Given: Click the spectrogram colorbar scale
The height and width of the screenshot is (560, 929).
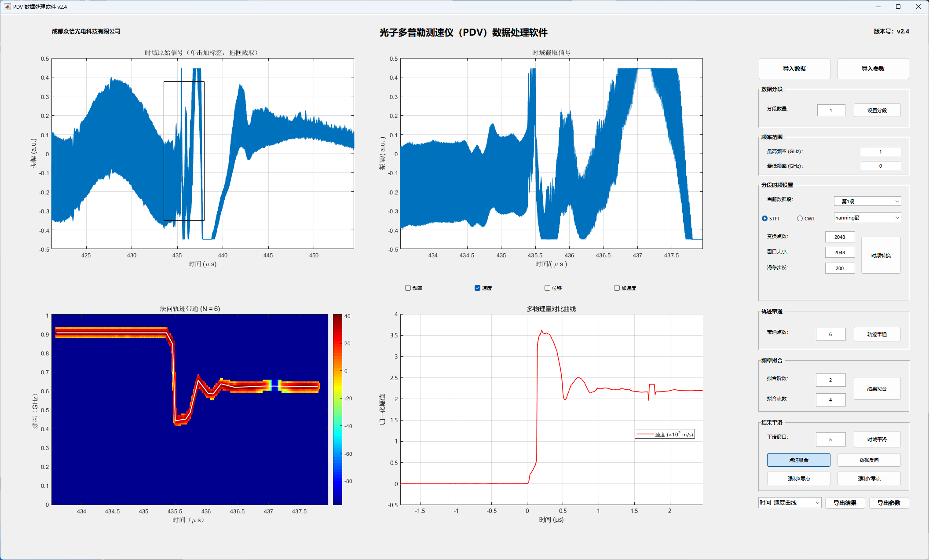Looking at the screenshot, I should click(x=337, y=409).
